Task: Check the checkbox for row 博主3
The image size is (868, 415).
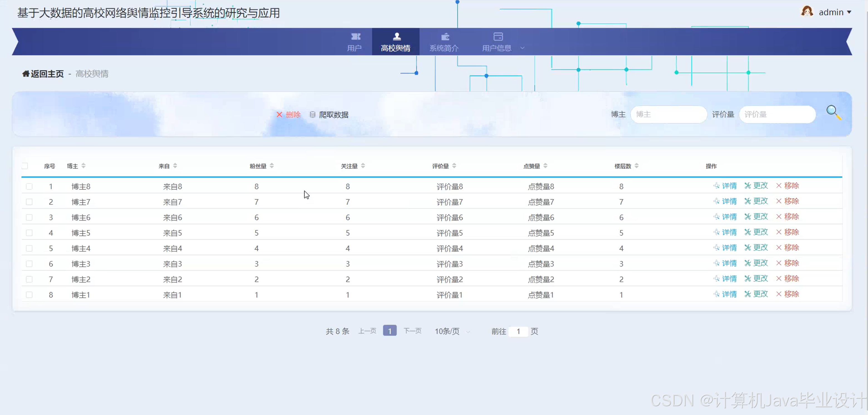Action: (29, 264)
